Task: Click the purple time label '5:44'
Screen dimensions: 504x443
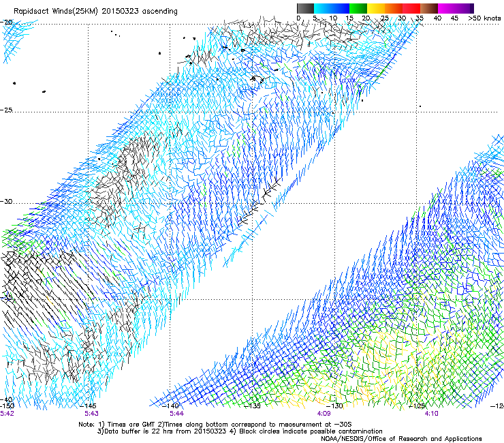Action: [x=177, y=414]
